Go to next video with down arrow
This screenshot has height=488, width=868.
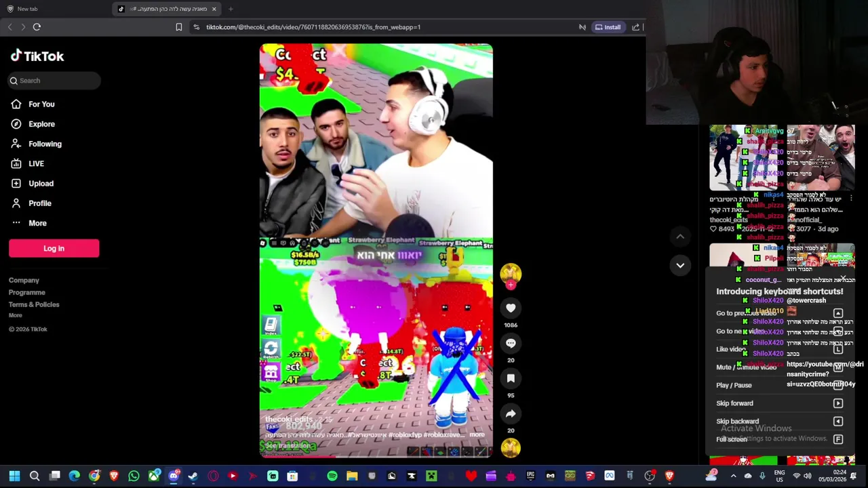tap(680, 265)
